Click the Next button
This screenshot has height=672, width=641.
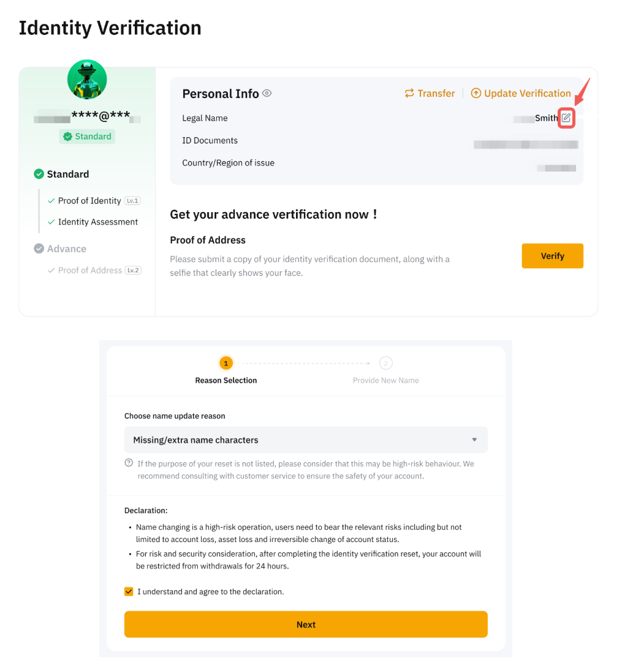pyautogui.click(x=305, y=624)
